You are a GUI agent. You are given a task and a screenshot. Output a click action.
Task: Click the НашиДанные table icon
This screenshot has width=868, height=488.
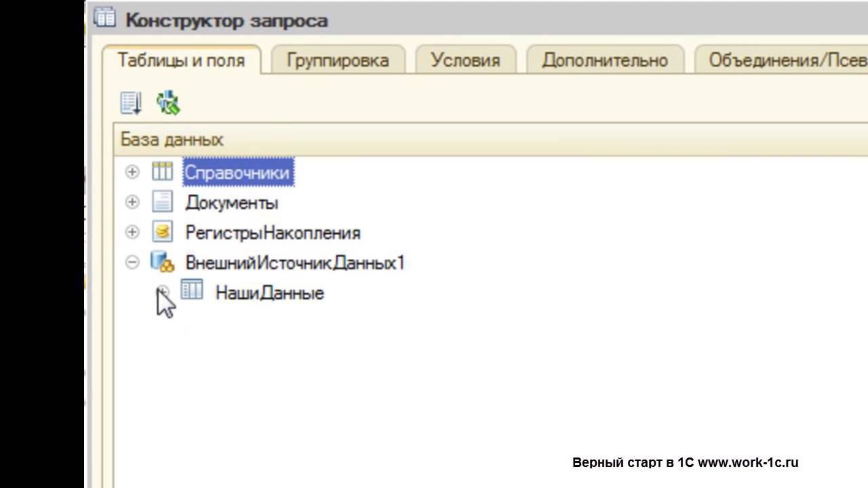click(x=192, y=291)
